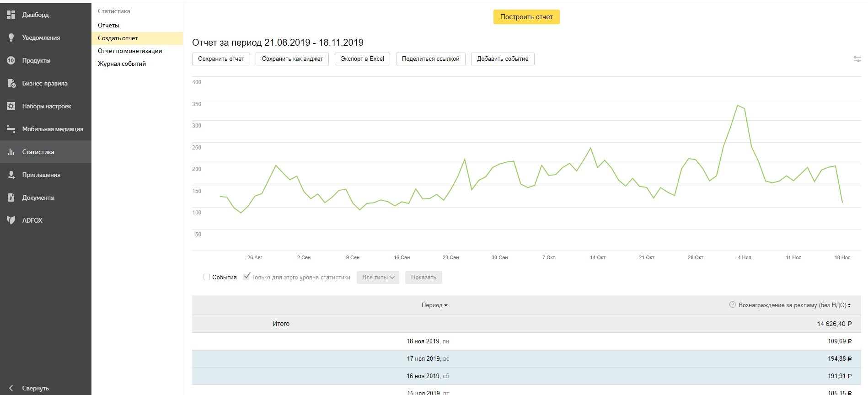Click the chart peak near 4 Ноя
Screen dimensions: 868x395
tap(738, 106)
